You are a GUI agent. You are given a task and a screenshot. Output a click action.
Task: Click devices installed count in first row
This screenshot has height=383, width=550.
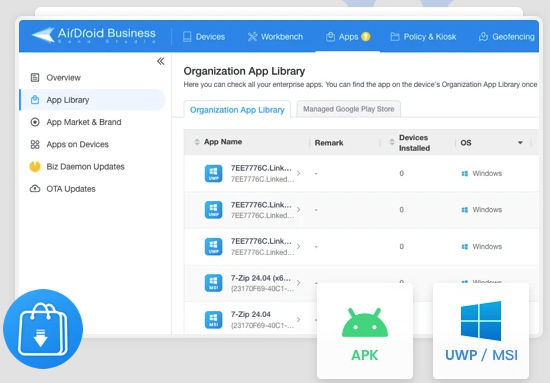pos(402,173)
